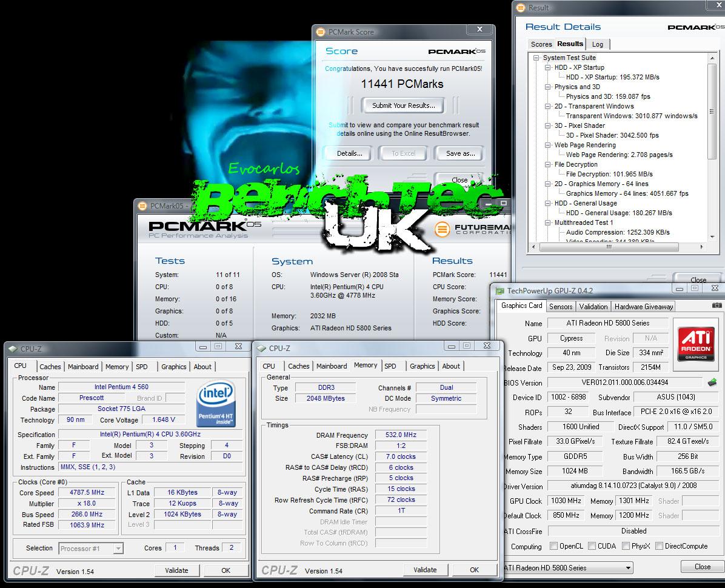This screenshot has height=588, width=725.
Task: Collapse the 3D - Pixel Shader node
Action: [548, 125]
